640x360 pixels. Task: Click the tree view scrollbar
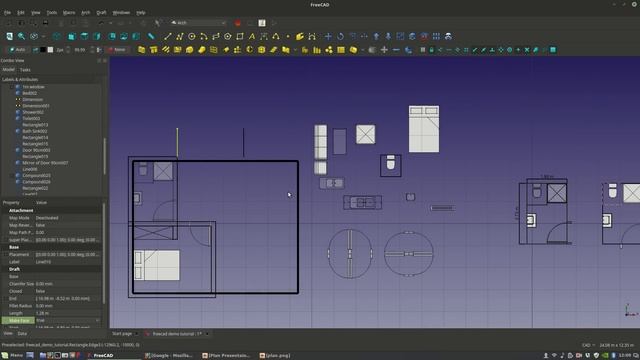coord(104,155)
